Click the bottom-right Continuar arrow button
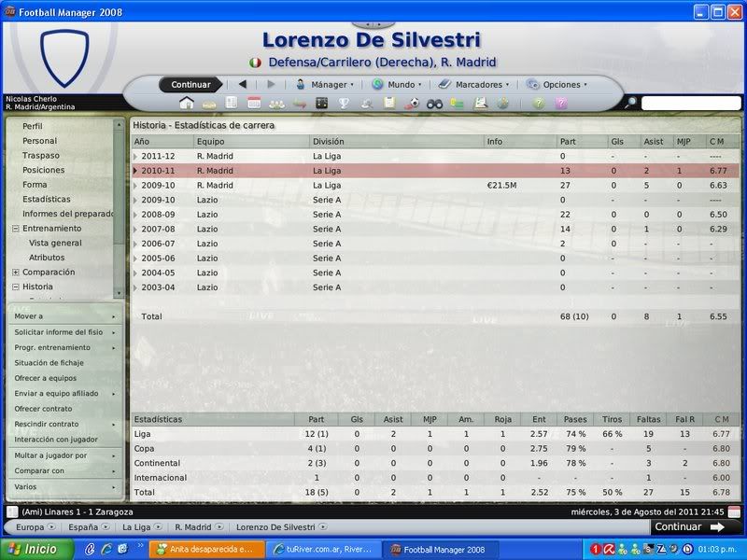 click(690, 526)
